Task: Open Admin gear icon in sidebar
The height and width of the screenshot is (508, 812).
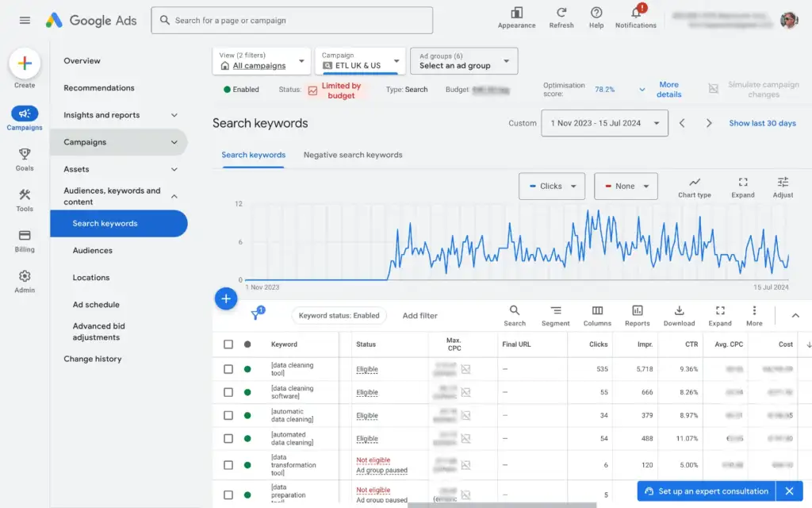Action: (x=25, y=275)
